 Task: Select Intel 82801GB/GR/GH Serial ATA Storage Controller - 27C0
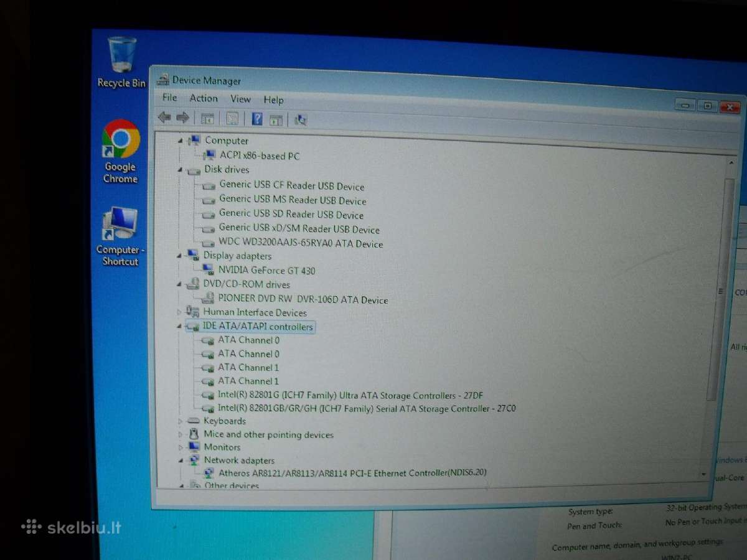pos(367,409)
